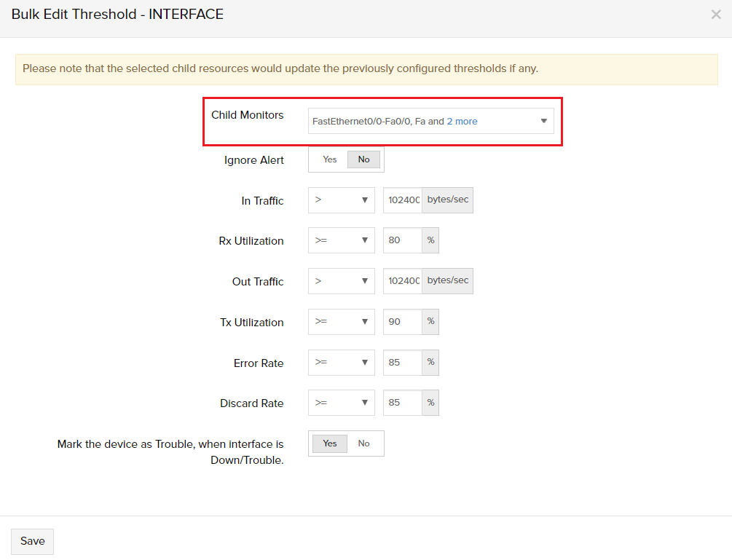The width and height of the screenshot is (732, 560).
Task: Select No for Mark device as Trouble
Action: click(364, 443)
